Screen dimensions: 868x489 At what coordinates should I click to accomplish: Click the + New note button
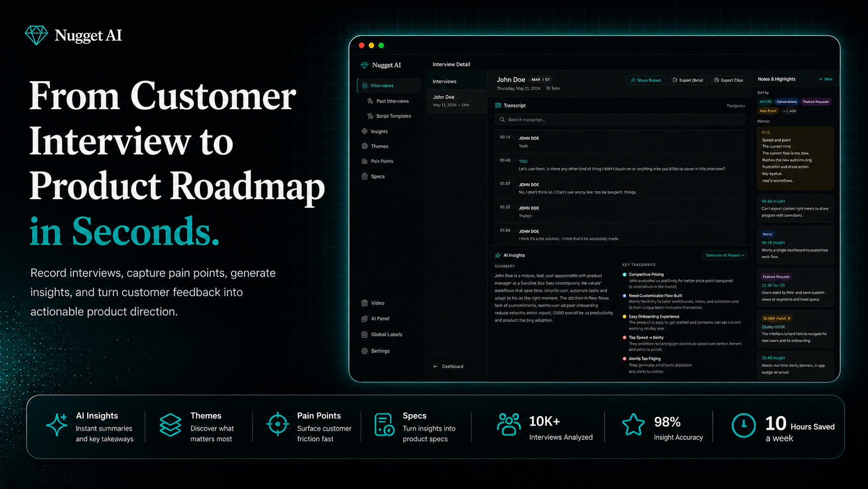click(825, 80)
